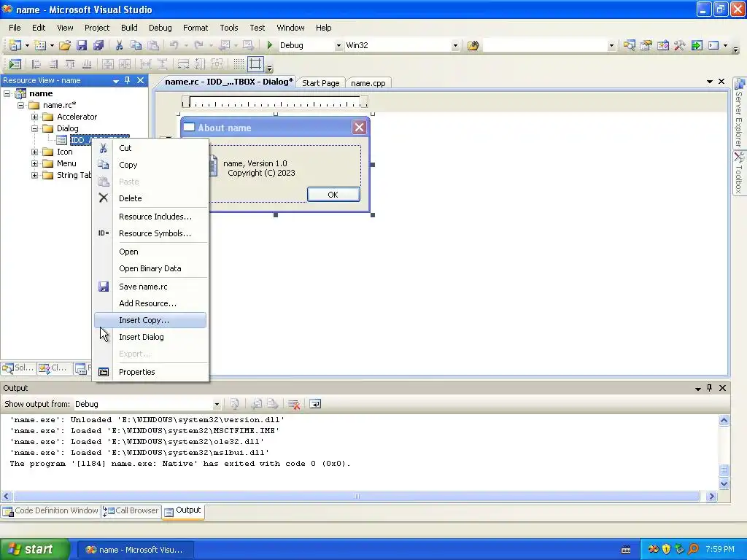Open the Properties Window toolbar icon
This screenshot has height=560, width=747.
pos(646,45)
